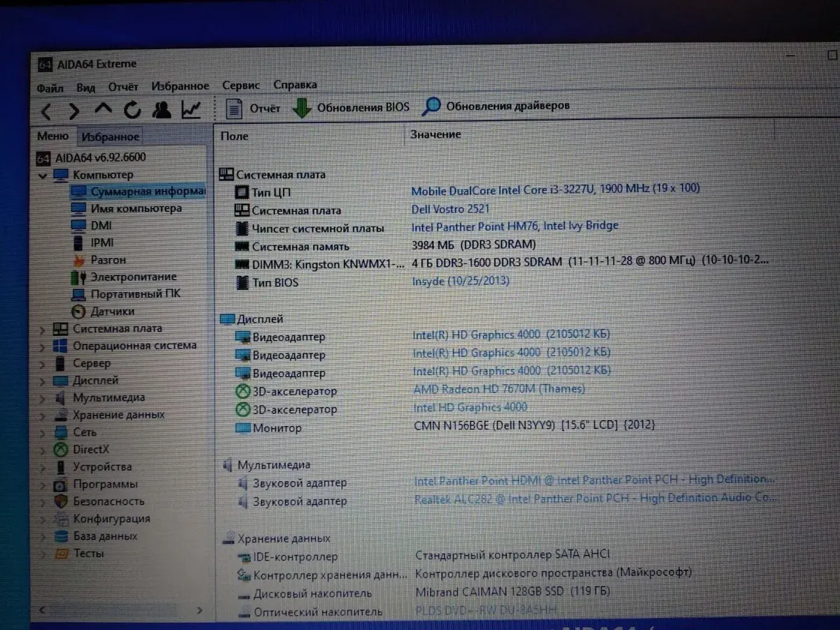Click the Значение column header

click(435, 134)
